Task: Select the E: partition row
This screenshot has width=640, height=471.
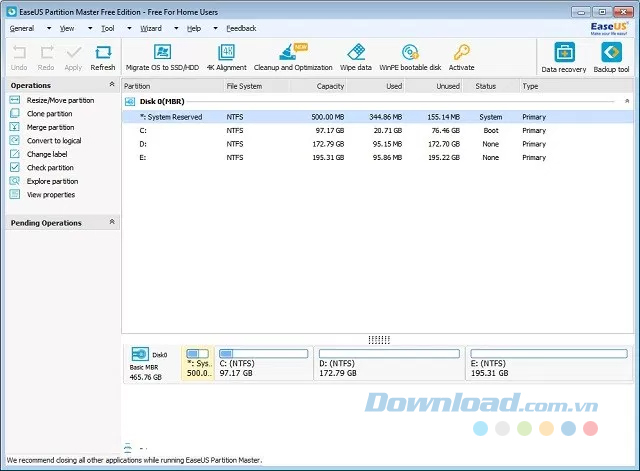Action: tap(378, 158)
